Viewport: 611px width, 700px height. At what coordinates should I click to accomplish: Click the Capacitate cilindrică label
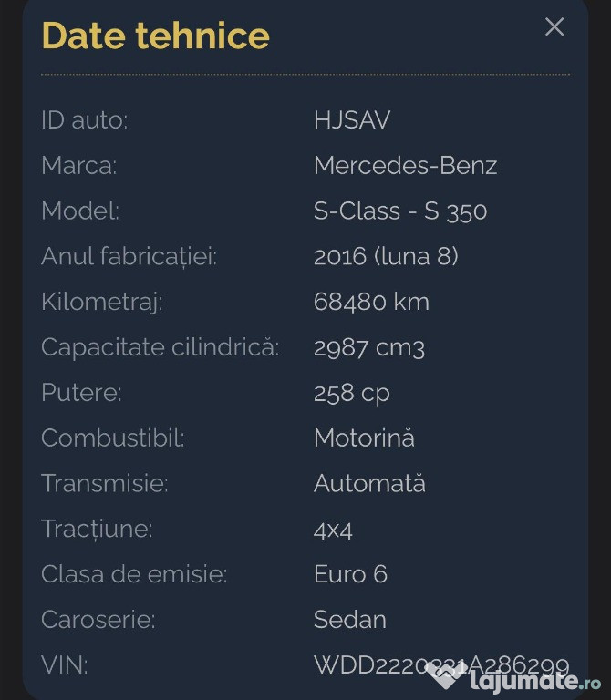160,347
